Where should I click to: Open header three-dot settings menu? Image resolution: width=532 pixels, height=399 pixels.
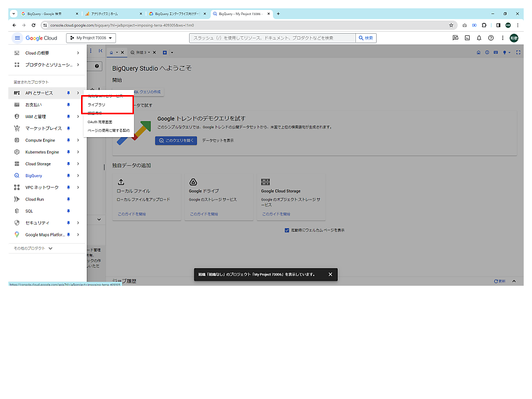coord(502,38)
